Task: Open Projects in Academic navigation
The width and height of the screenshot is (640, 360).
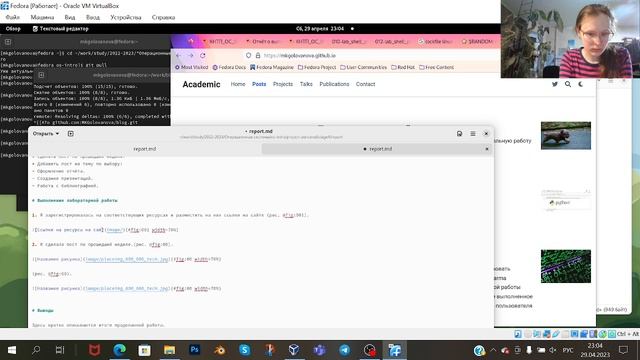Action: 283,84
